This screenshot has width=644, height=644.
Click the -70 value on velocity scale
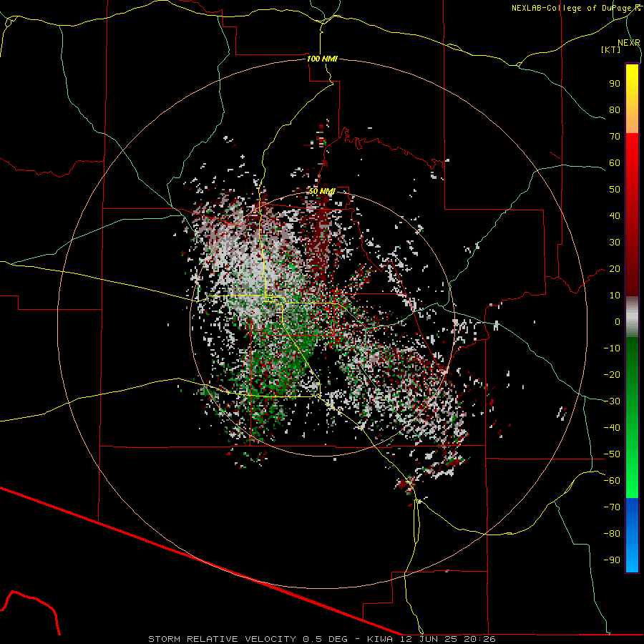pyautogui.click(x=612, y=507)
